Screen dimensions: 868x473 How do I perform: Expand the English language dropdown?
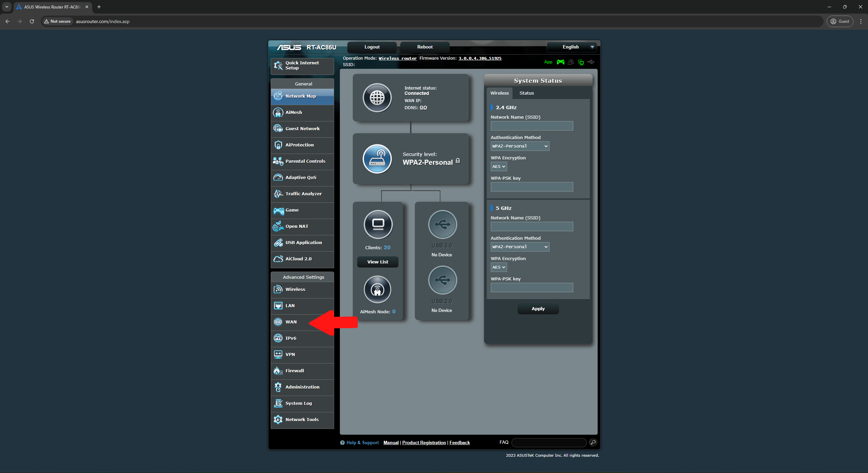tap(572, 47)
